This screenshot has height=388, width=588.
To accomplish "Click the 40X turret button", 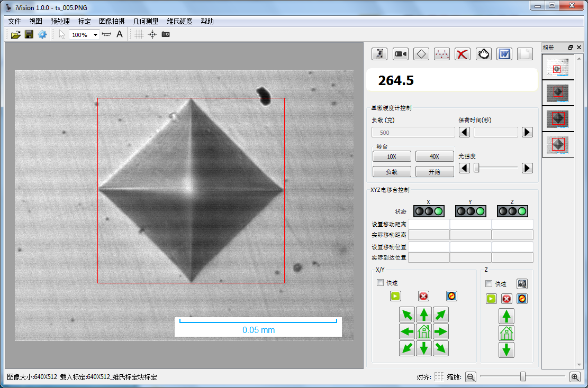I will click(x=434, y=156).
